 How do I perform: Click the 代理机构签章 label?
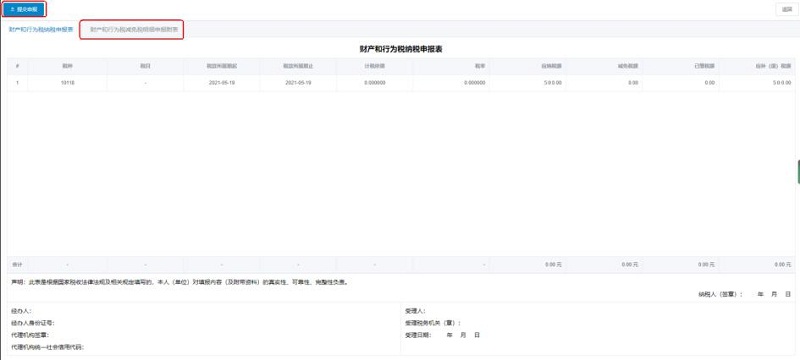click(x=30, y=335)
